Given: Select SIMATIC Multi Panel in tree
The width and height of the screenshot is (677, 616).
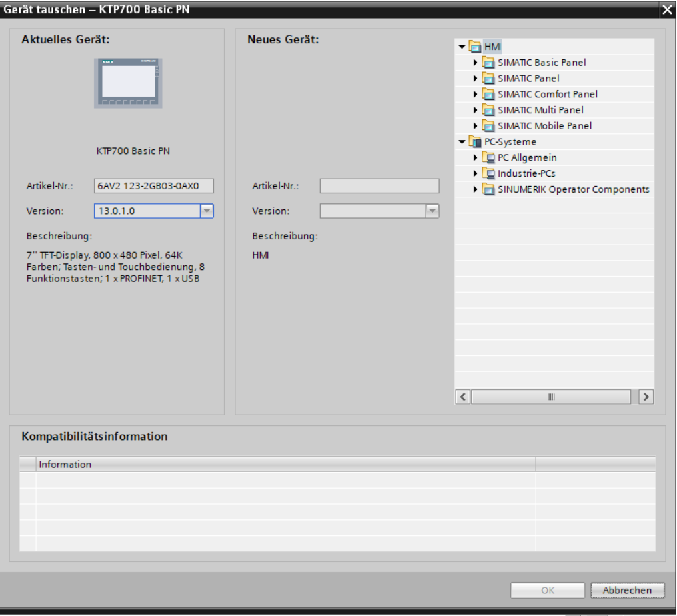Looking at the screenshot, I should click(540, 110).
